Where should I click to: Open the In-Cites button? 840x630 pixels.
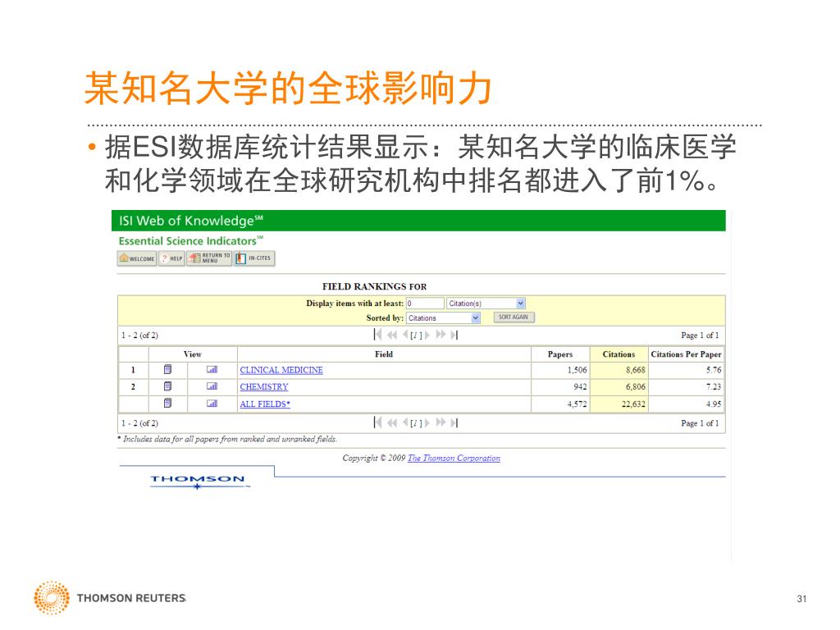point(254,258)
